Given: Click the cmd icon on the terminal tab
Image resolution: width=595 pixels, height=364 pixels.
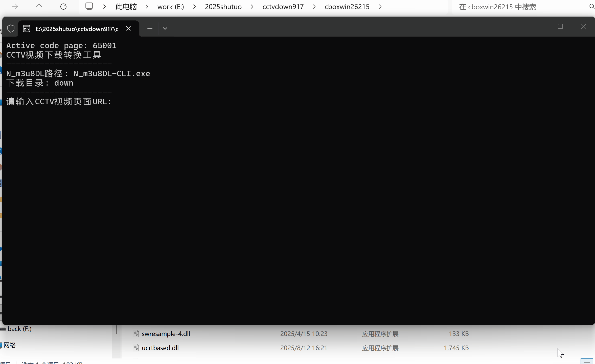Looking at the screenshot, I should pos(27,29).
